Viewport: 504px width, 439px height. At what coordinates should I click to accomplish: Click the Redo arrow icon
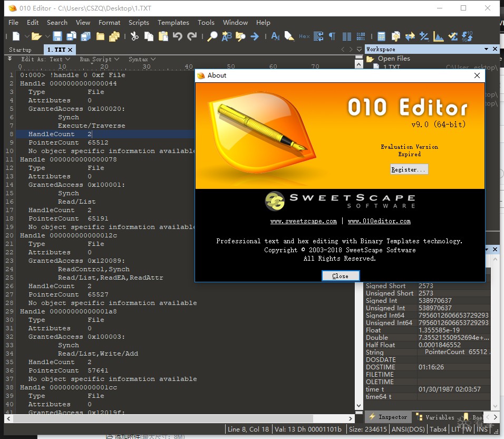point(192,36)
